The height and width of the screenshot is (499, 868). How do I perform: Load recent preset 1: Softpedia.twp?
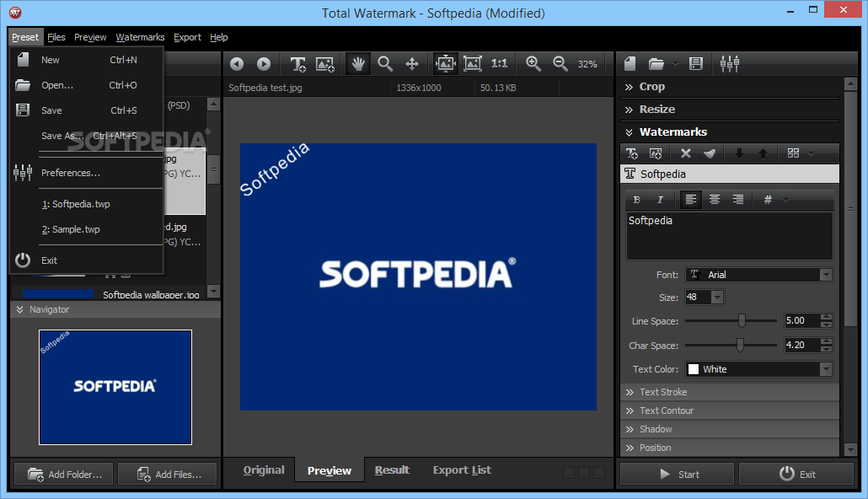click(87, 204)
